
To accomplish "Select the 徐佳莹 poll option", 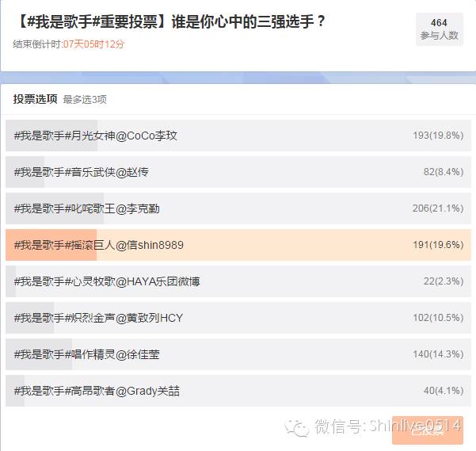I will [238, 354].
